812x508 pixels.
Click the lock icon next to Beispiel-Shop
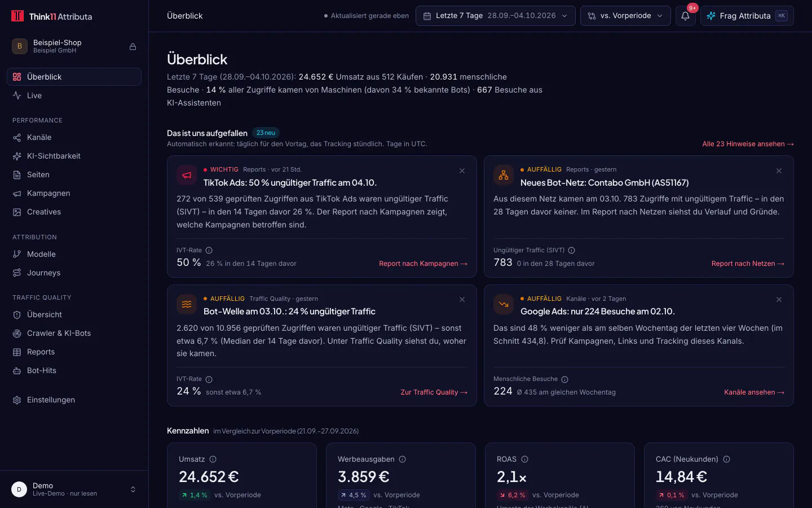pyautogui.click(x=133, y=47)
